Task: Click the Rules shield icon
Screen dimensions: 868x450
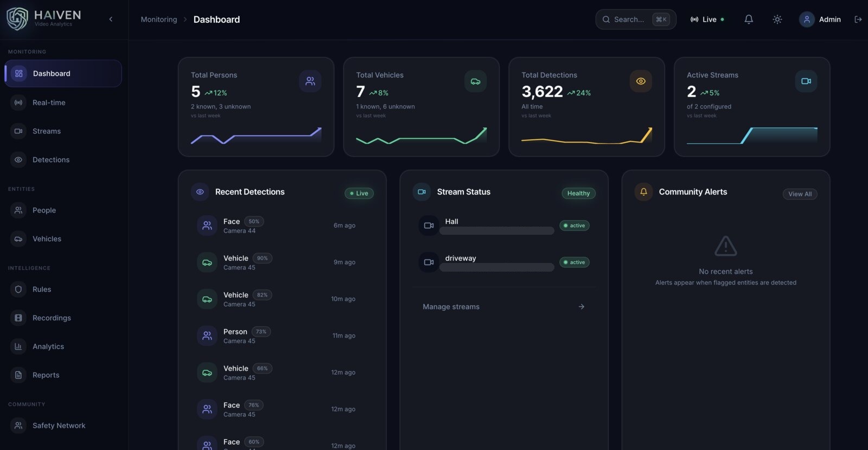Action: tap(18, 290)
